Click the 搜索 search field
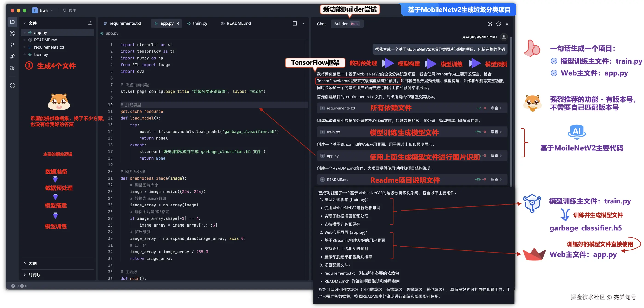This screenshot has height=308, width=644. [x=72, y=11]
